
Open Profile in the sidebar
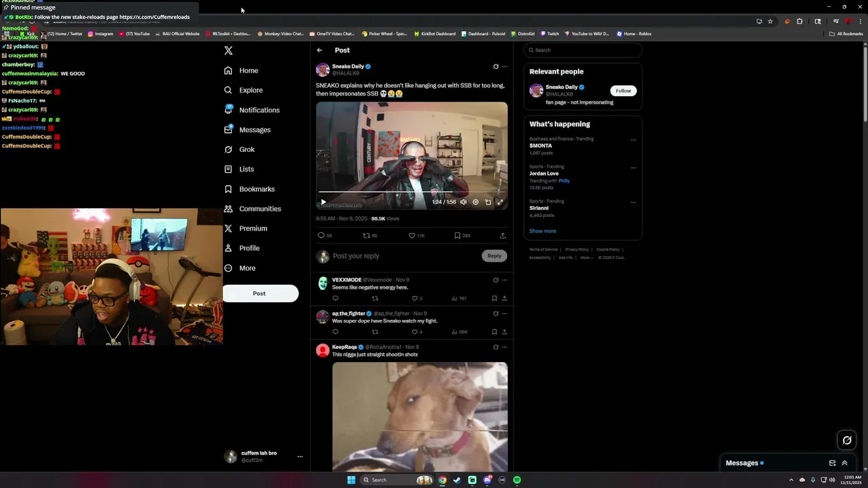click(241, 248)
